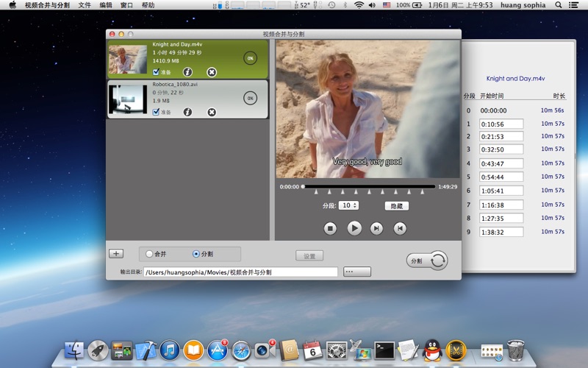Edit segment 1 start time 0:10:56
The image size is (588, 368).
501,124
